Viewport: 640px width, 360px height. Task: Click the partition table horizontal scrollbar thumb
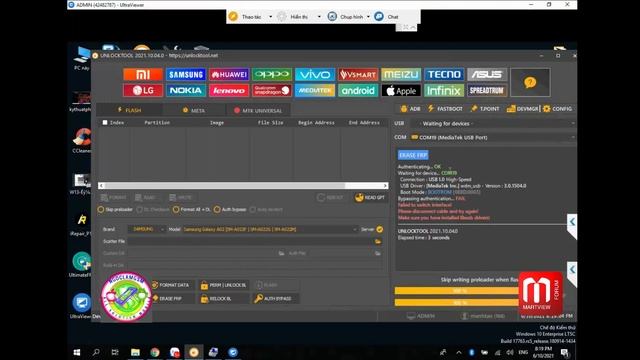tap(224, 186)
